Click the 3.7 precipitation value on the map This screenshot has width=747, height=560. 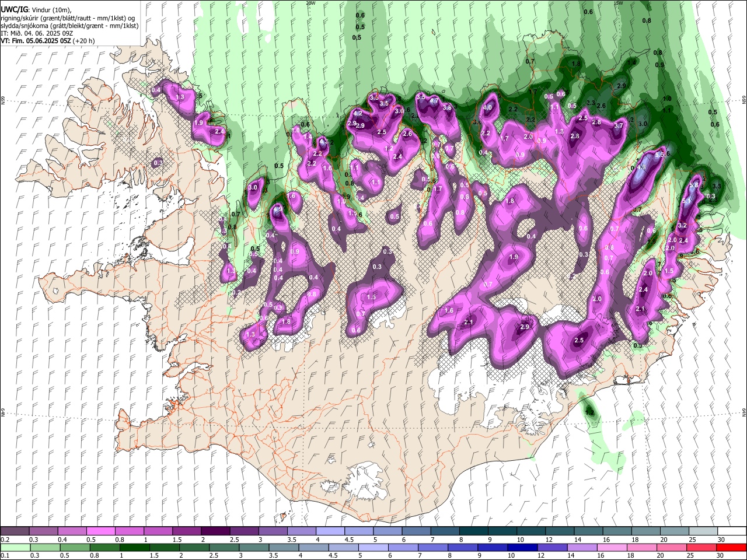tap(619, 125)
